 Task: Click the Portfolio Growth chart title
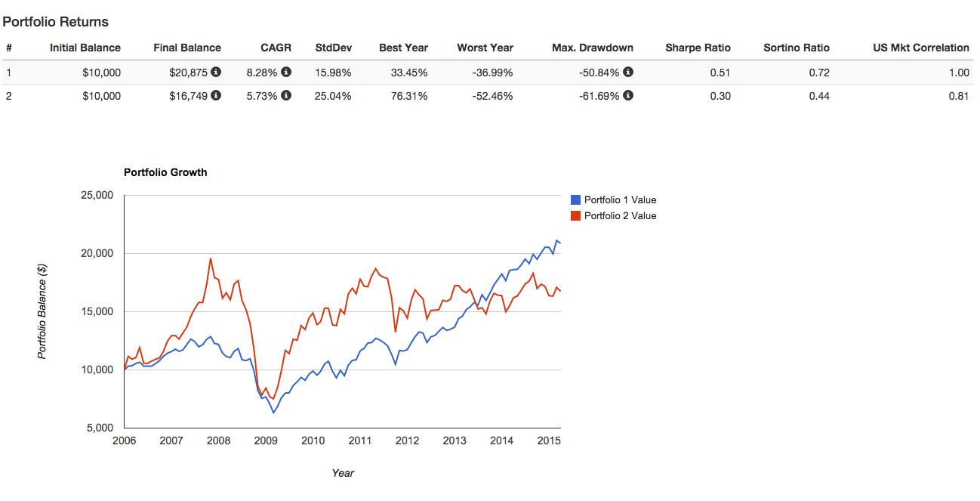pyautogui.click(x=165, y=172)
